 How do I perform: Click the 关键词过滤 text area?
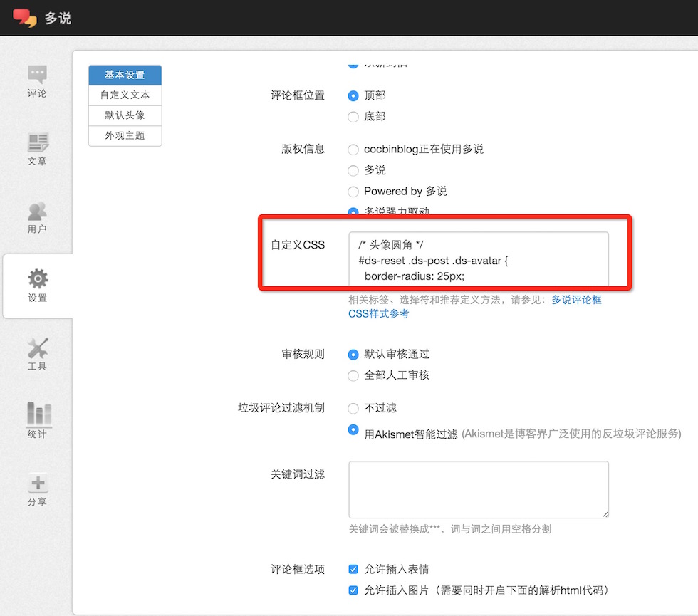[479, 490]
